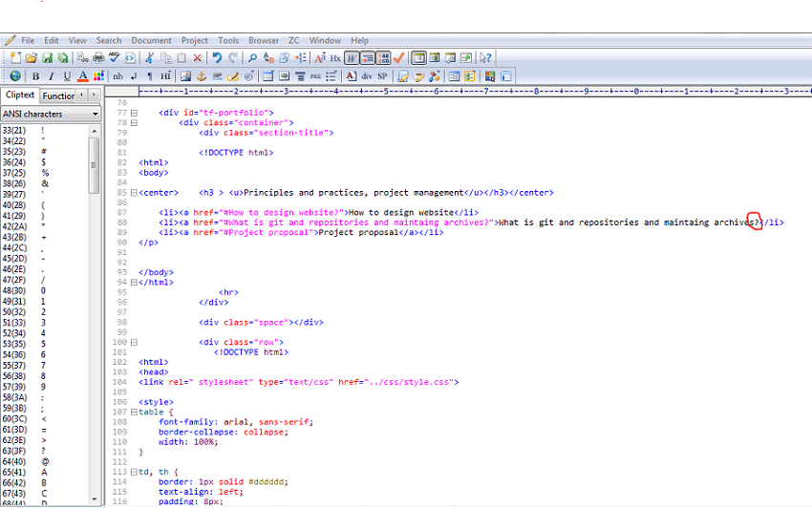
Task: Undo the last edit with the Undo arrow
Action: 217,58
